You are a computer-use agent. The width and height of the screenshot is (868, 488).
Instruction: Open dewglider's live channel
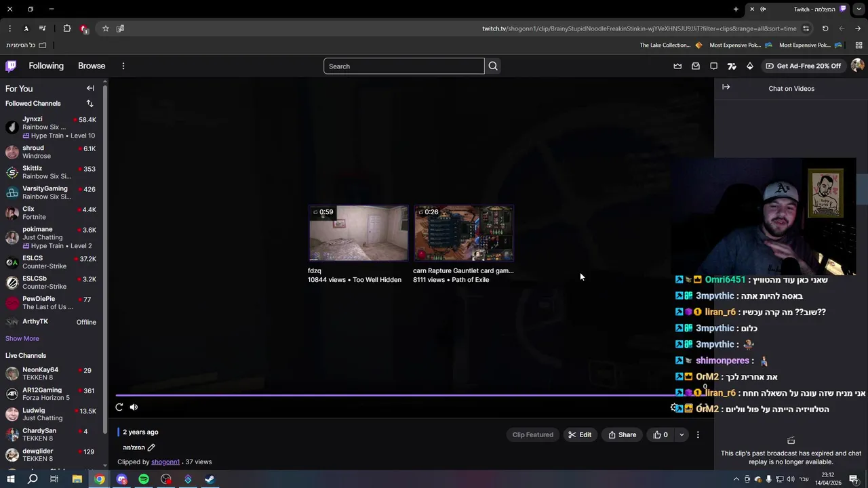pyautogui.click(x=51, y=455)
